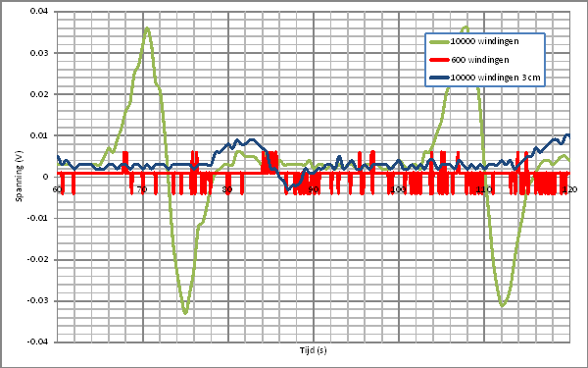The width and height of the screenshot is (588, 368).
Task: Click the '600 windingen' legend label
Action: (x=480, y=60)
